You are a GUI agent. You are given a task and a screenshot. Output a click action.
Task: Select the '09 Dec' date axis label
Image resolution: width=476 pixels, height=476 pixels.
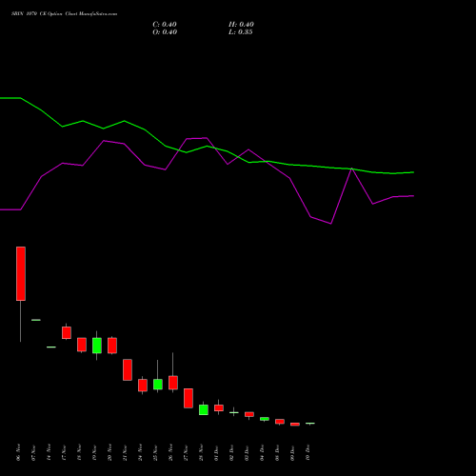pos(292,452)
